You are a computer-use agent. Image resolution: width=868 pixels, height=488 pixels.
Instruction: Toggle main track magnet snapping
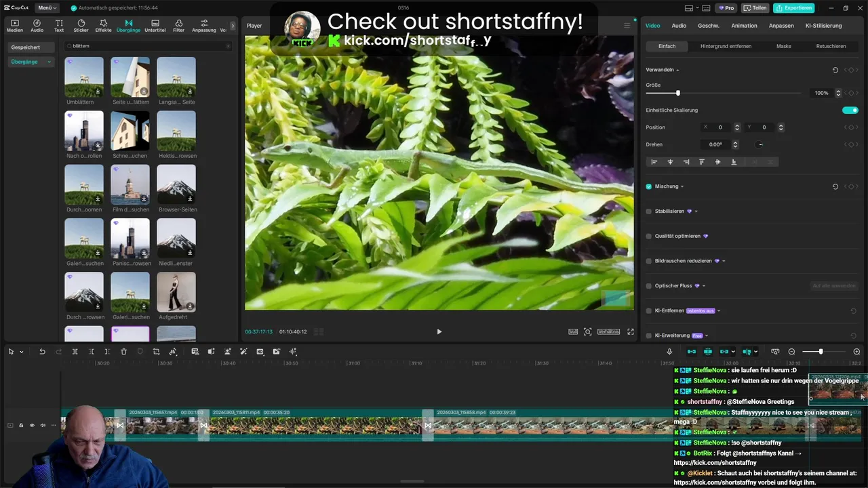(x=692, y=352)
